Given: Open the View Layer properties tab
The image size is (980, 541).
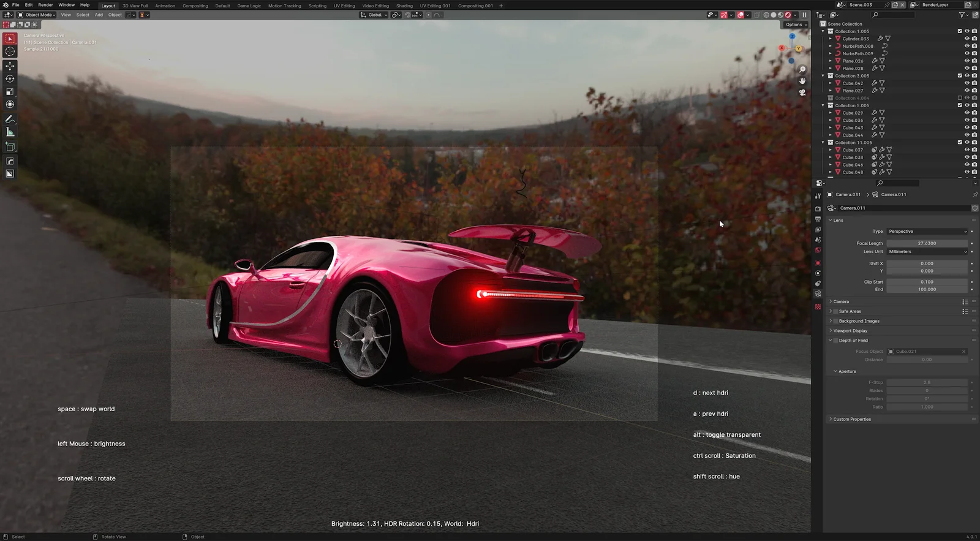Looking at the screenshot, I should point(818,230).
